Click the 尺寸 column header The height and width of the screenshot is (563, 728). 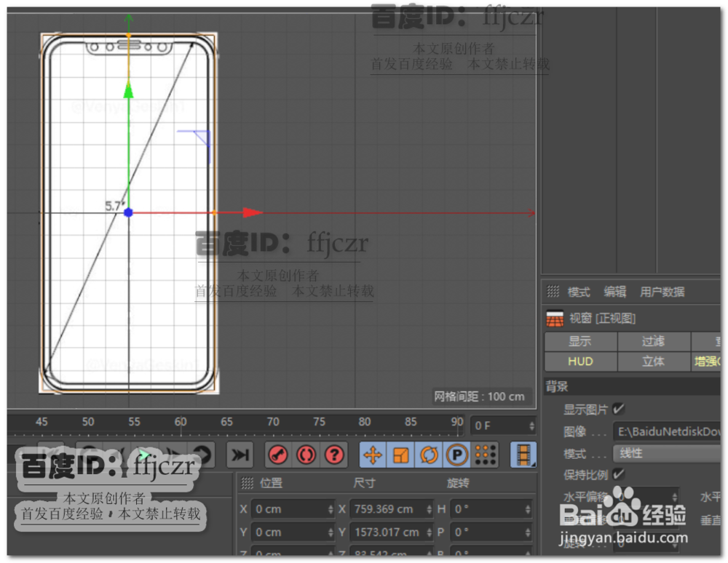(364, 483)
